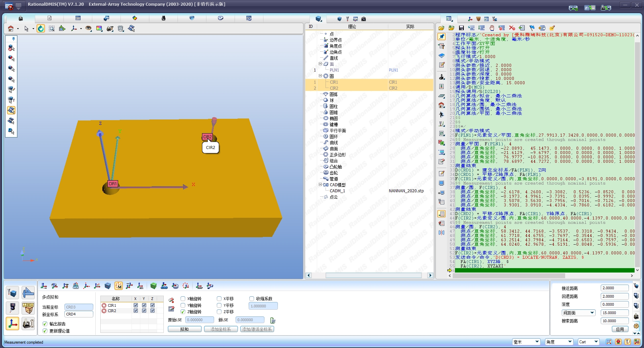Open the 毫米 units dropdown in status bar
644x348 pixels.
coord(526,342)
